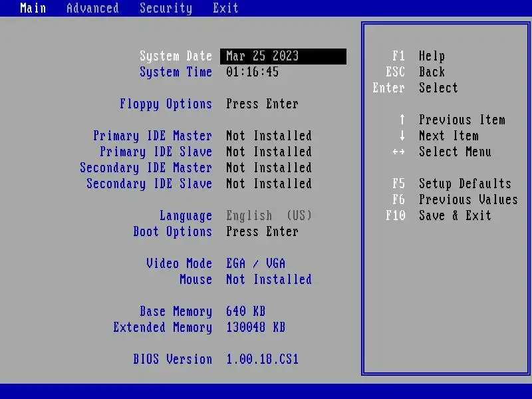Click the F10 key hint
The height and width of the screenshot is (399, 532).
(395, 215)
